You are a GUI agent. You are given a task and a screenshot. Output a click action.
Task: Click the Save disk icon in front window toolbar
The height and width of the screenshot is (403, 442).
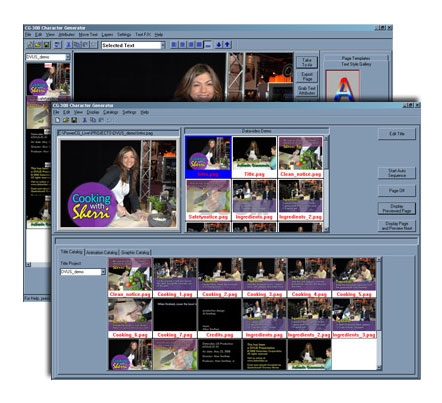tap(74, 120)
